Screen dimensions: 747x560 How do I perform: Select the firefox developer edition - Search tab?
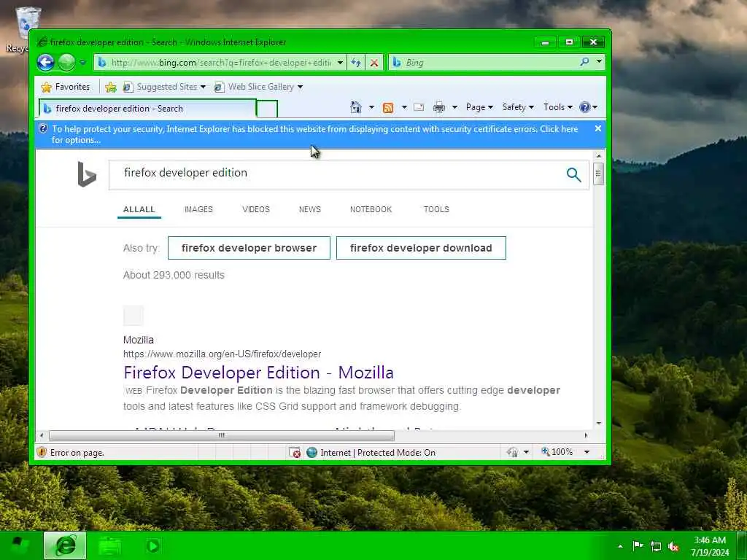(x=147, y=109)
